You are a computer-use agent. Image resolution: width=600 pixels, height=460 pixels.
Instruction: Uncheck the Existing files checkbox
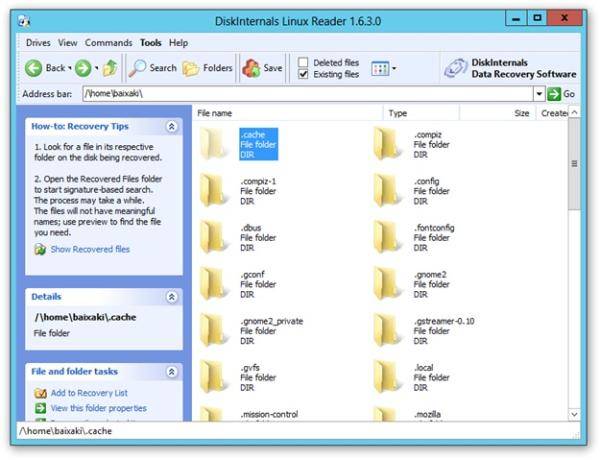303,74
